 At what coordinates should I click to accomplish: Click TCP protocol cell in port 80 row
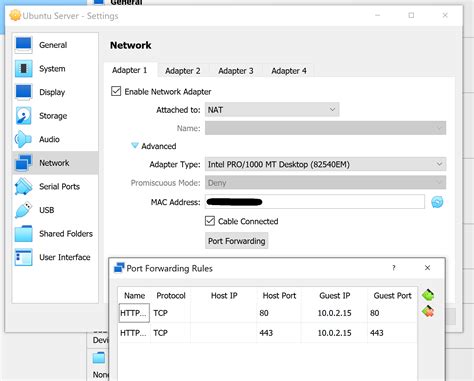pyautogui.click(x=170, y=313)
